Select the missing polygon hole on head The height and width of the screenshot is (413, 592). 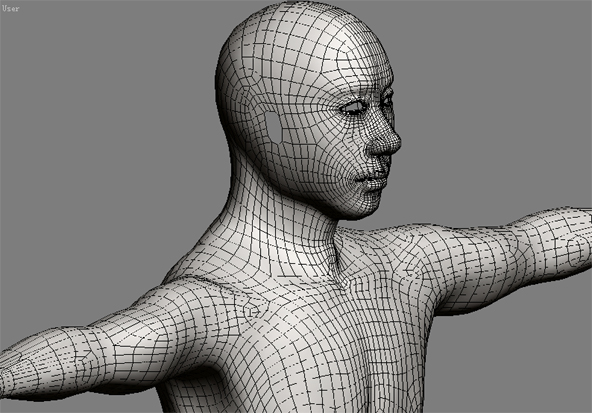tap(274, 127)
